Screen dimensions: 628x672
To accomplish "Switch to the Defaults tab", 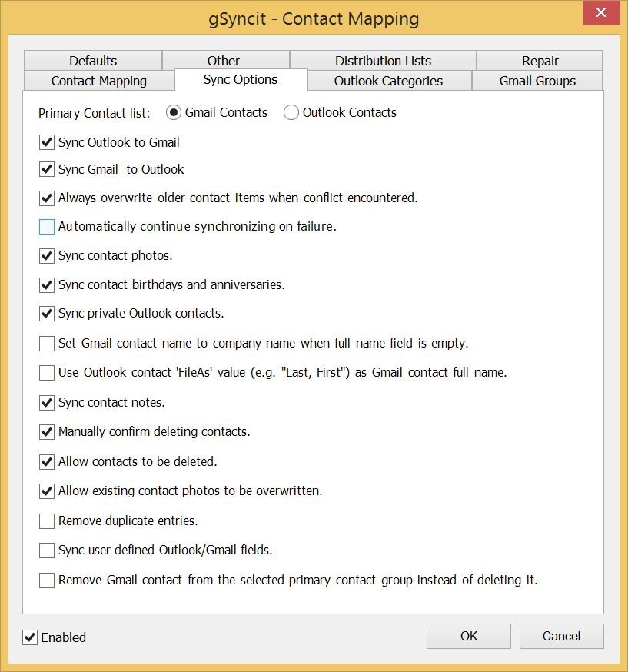I will 93,61.
